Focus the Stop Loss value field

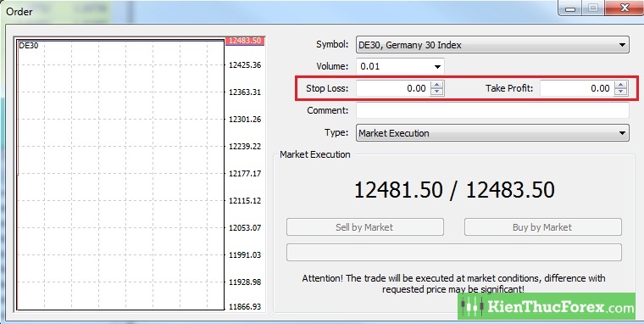tap(393, 88)
